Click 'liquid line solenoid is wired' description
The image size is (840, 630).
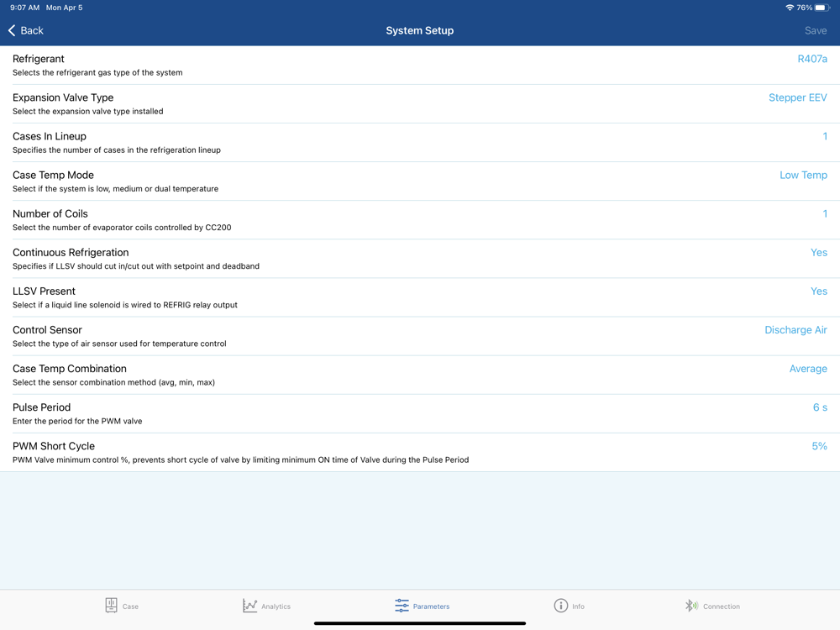(x=125, y=305)
